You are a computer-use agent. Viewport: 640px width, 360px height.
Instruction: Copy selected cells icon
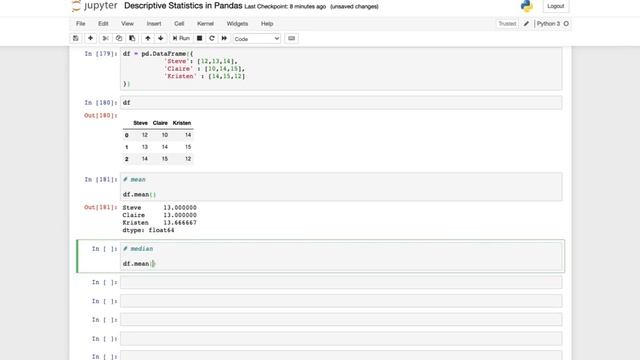point(119,38)
